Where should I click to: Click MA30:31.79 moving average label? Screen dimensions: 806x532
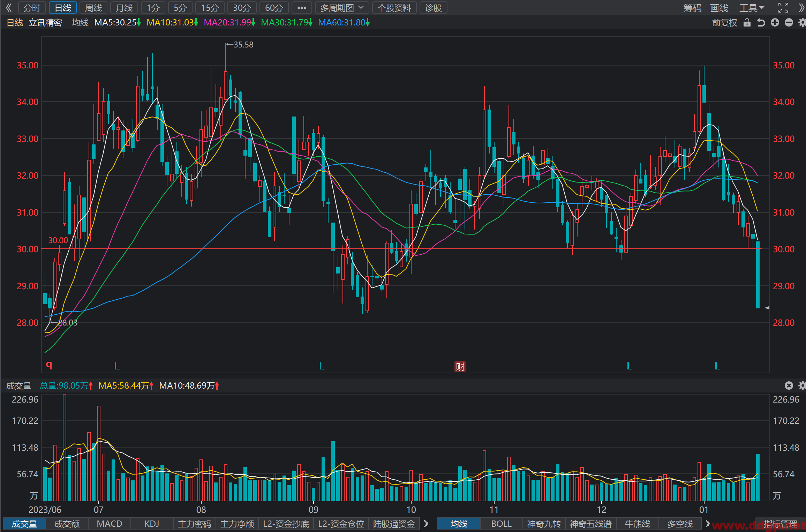tap(287, 23)
